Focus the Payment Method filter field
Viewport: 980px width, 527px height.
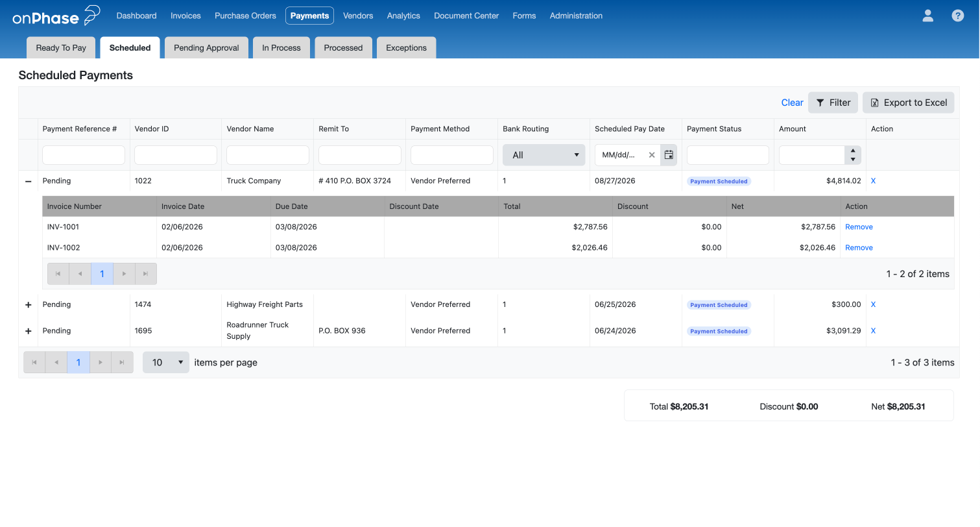coord(452,155)
